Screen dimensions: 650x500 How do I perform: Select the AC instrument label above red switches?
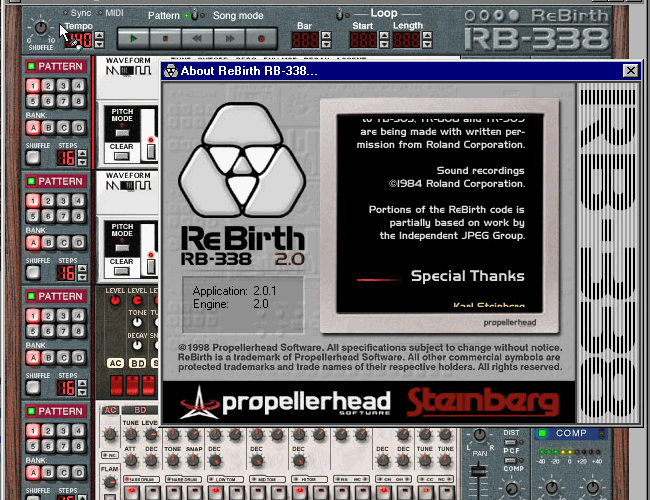click(x=115, y=363)
